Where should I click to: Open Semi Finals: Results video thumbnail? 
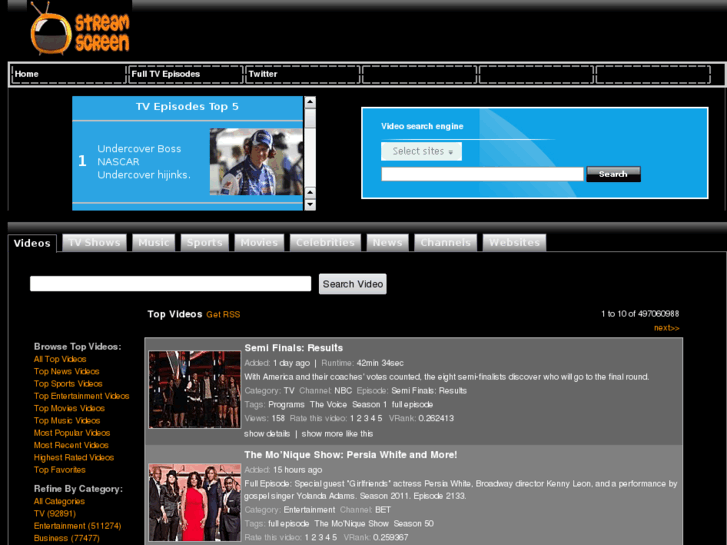point(195,389)
